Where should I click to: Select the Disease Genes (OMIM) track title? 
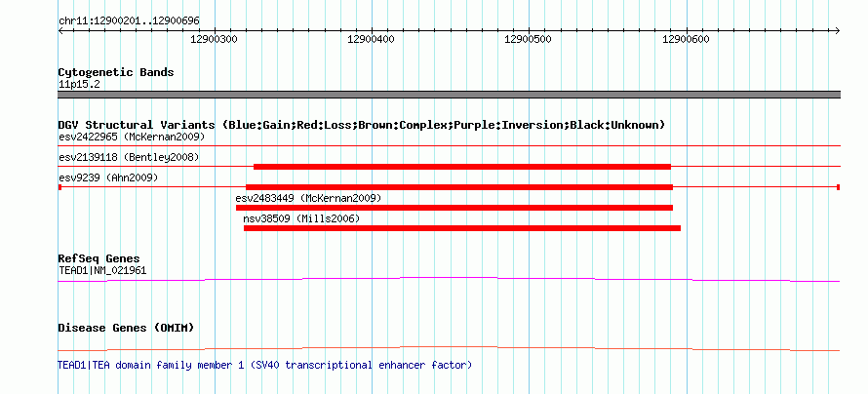tap(126, 328)
